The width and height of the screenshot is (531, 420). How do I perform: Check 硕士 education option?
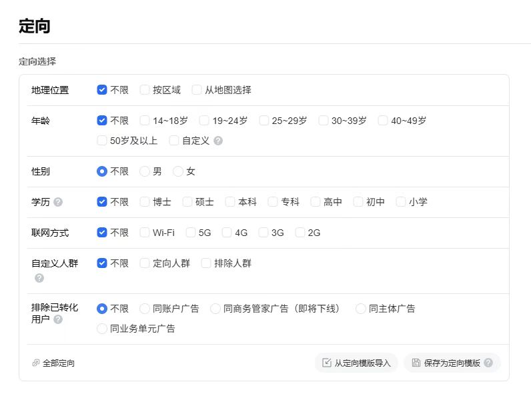[x=187, y=202]
